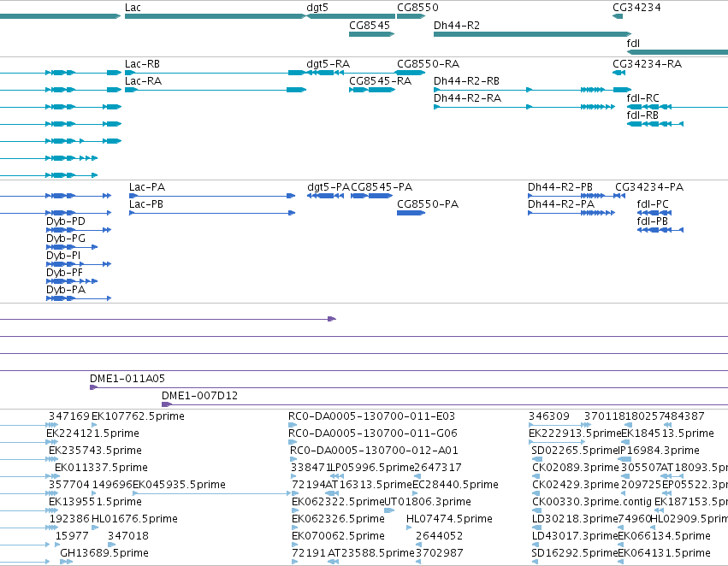Click the fdl-RC transcript label

click(x=643, y=98)
